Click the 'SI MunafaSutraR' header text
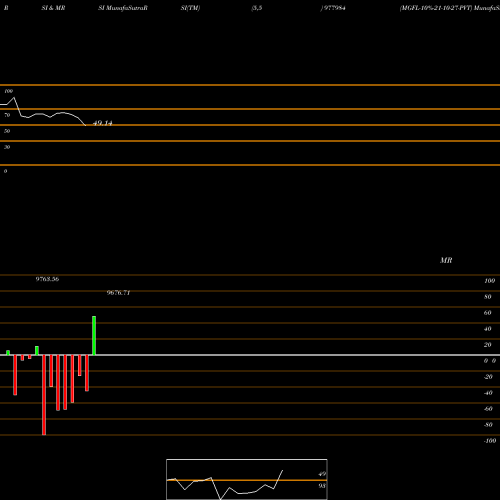 click(x=123, y=8)
